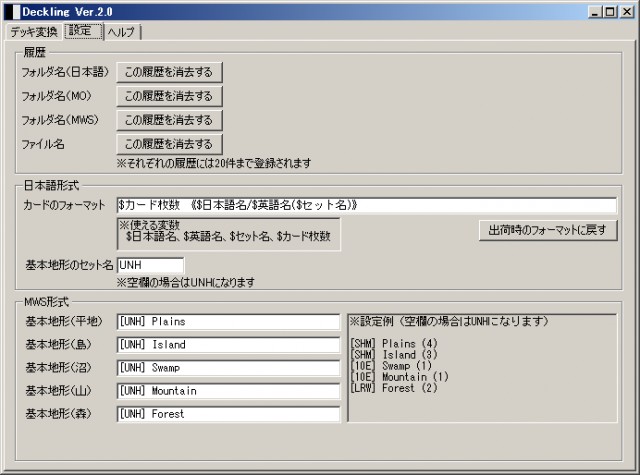Edit the 基本地形(島) Island field
Image resolution: width=640 pixels, height=475 pixels.
click(x=228, y=345)
